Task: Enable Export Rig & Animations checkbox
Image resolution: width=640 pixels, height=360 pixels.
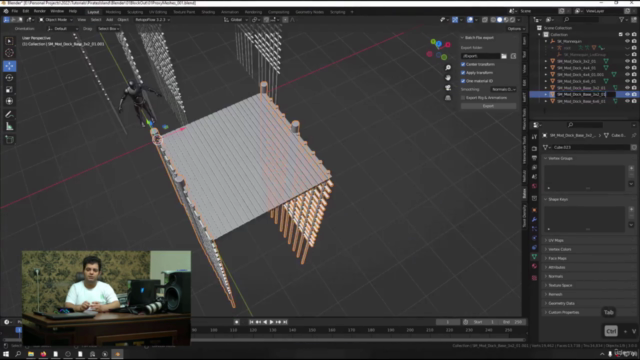Action: point(463,98)
